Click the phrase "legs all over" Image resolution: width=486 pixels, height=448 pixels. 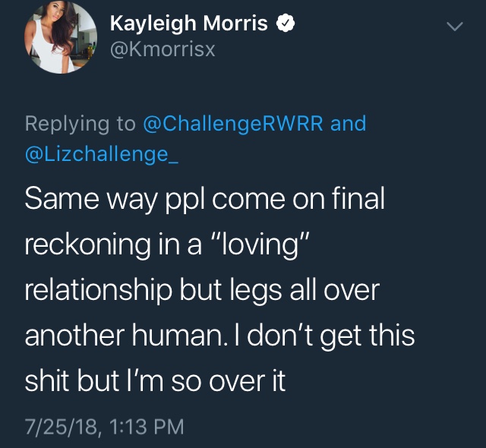[305, 291]
